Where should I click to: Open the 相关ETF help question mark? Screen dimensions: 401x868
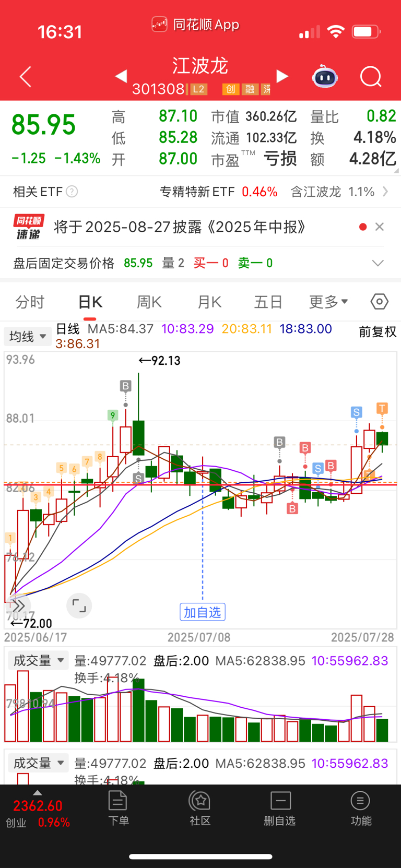(72, 192)
